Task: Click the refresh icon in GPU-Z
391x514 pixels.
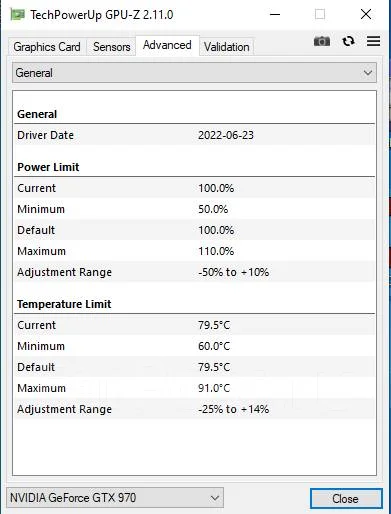Action: tap(348, 41)
